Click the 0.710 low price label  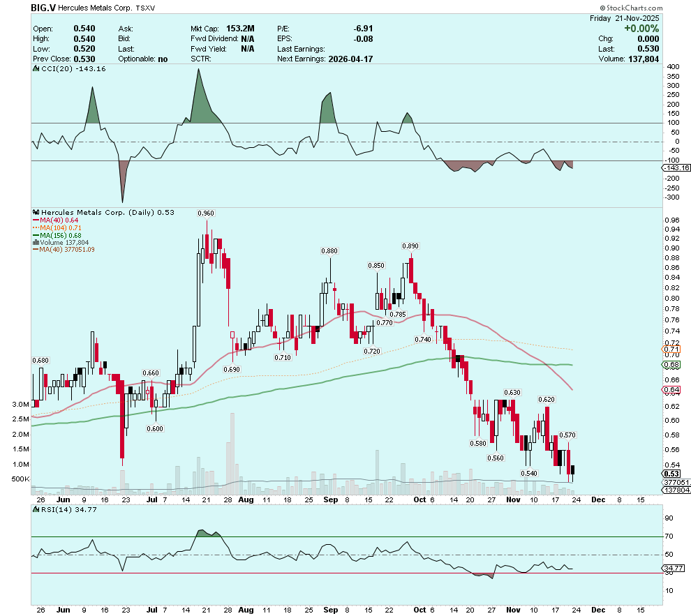point(283,358)
